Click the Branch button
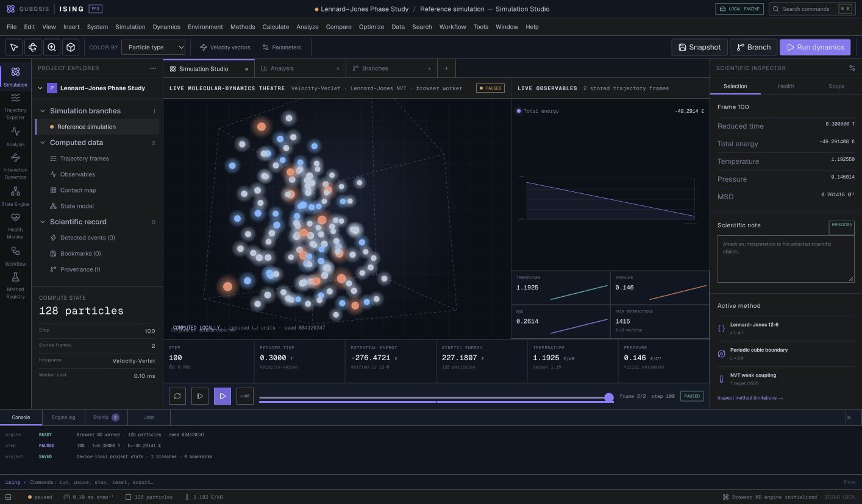Viewport: 862px width, 504px height. click(753, 47)
